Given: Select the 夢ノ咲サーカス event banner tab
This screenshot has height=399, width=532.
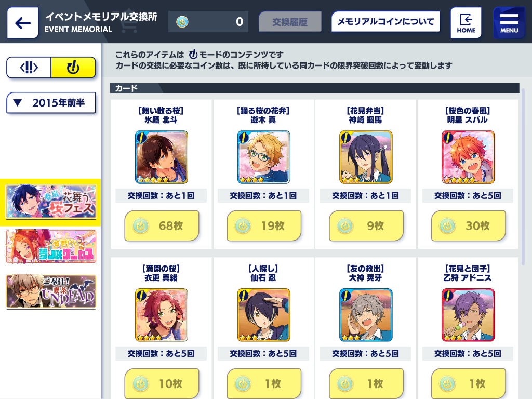Looking at the screenshot, I should (x=51, y=247).
